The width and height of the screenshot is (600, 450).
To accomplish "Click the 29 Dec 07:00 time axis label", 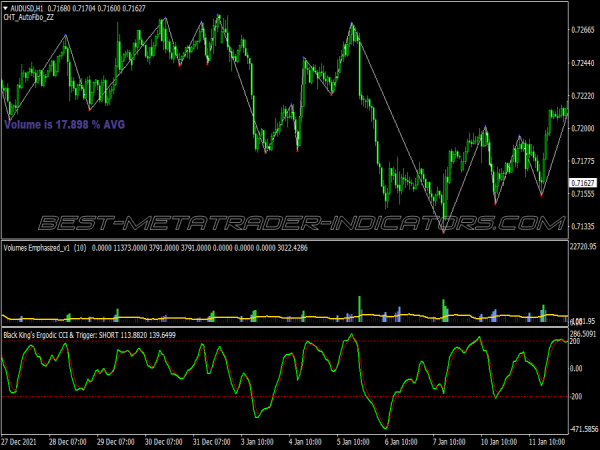I will point(116,442).
